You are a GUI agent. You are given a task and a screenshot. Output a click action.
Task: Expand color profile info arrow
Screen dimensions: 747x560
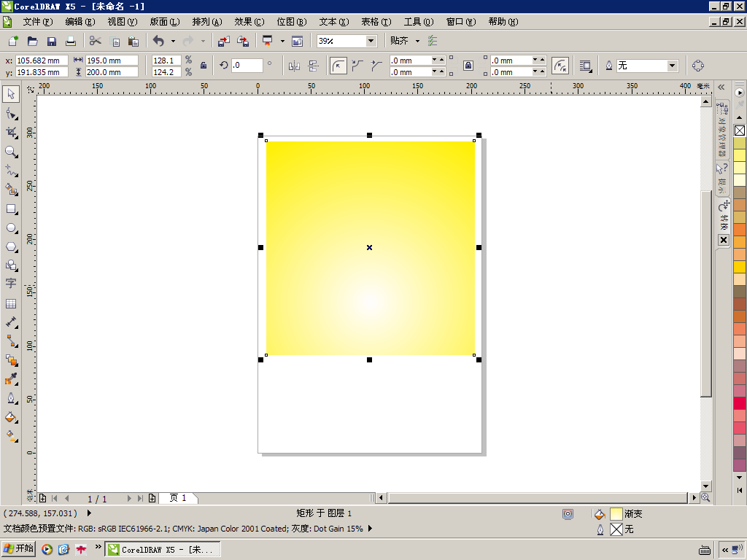370,529
